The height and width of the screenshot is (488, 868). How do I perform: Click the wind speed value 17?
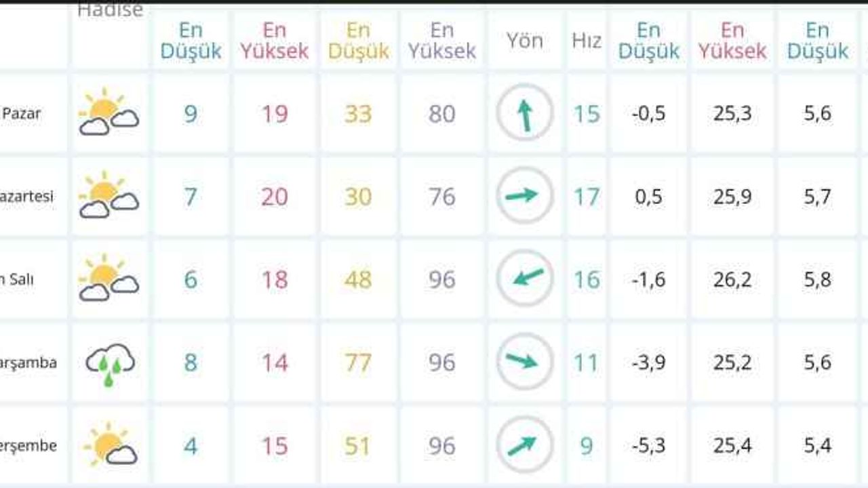(x=587, y=197)
